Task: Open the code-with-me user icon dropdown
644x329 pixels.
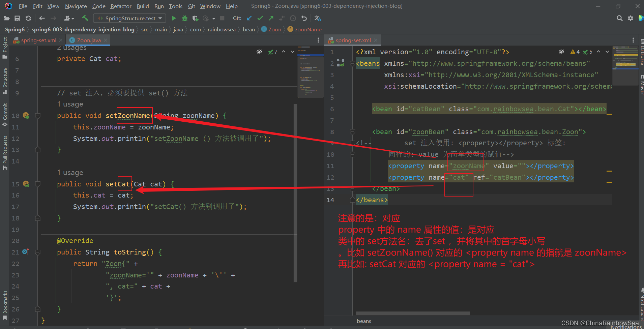Action: tap(69, 18)
